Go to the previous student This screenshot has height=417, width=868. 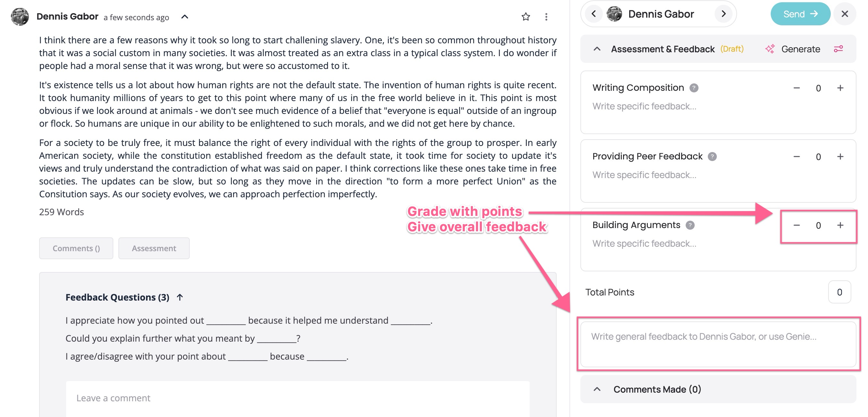594,14
